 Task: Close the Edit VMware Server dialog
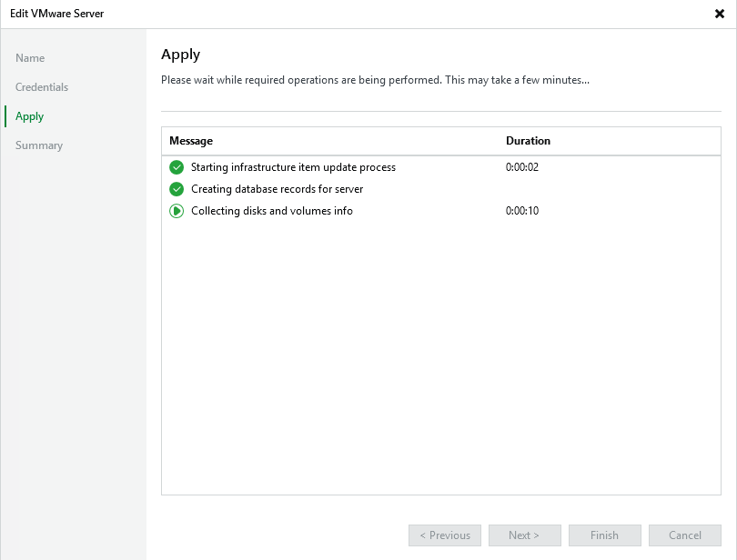(719, 14)
